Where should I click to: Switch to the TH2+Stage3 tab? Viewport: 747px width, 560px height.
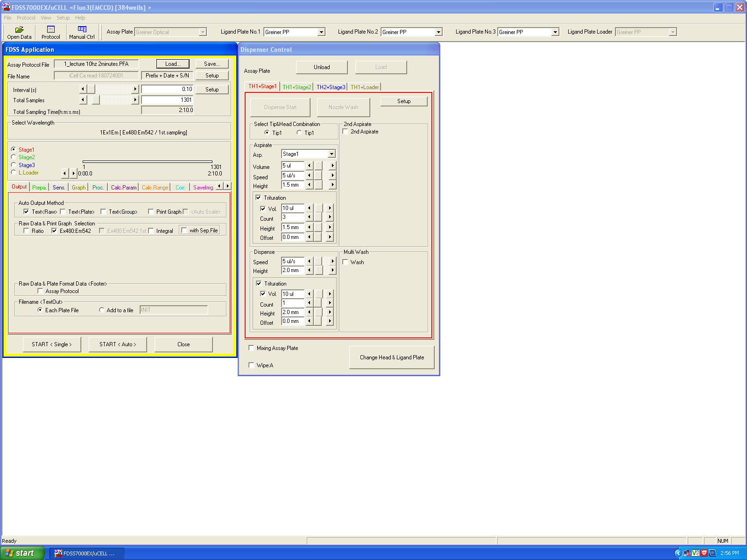[x=331, y=87]
